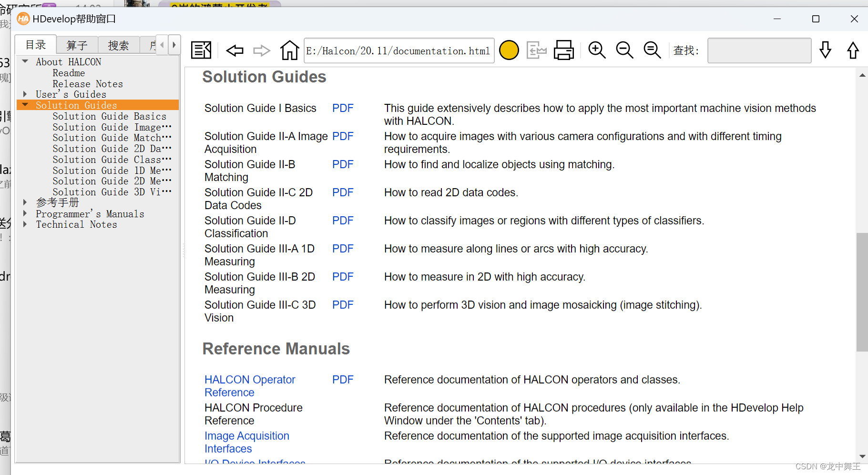This screenshot has height=475, width=868.
Task: Click the documentation URL address field
Action: pos(399,51)
